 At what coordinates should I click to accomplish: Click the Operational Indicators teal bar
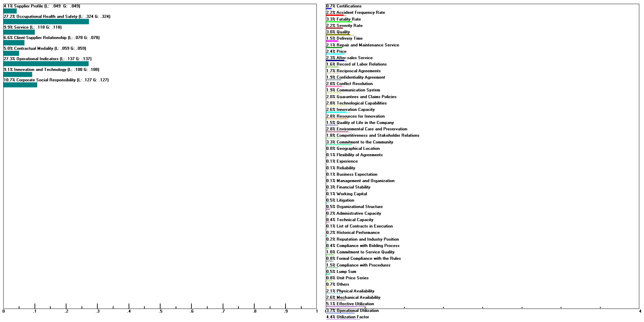tap(46, 64)
